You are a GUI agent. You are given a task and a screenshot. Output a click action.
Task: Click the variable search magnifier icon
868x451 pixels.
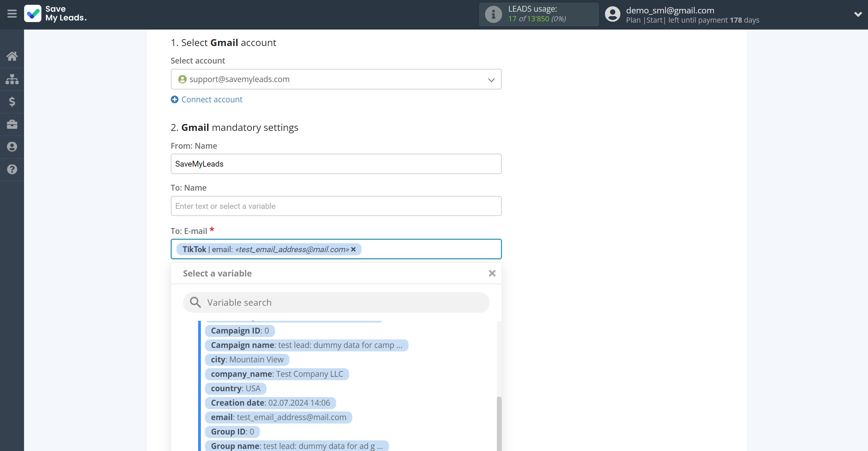click(195, 303)
